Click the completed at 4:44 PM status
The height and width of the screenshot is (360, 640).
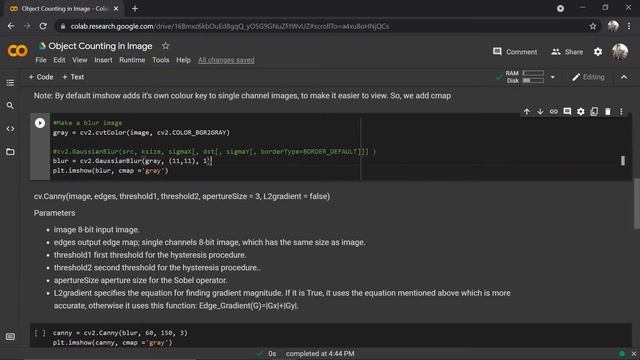[x=320, y=354]
